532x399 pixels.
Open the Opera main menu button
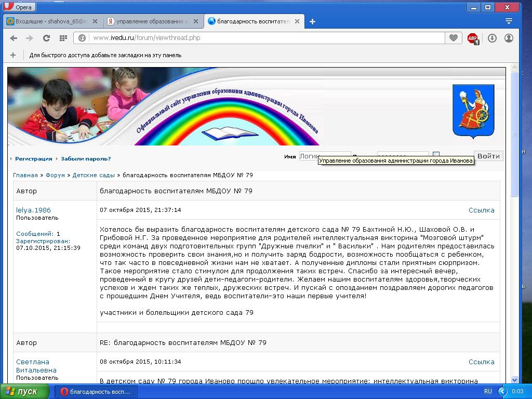click(19, 6)
